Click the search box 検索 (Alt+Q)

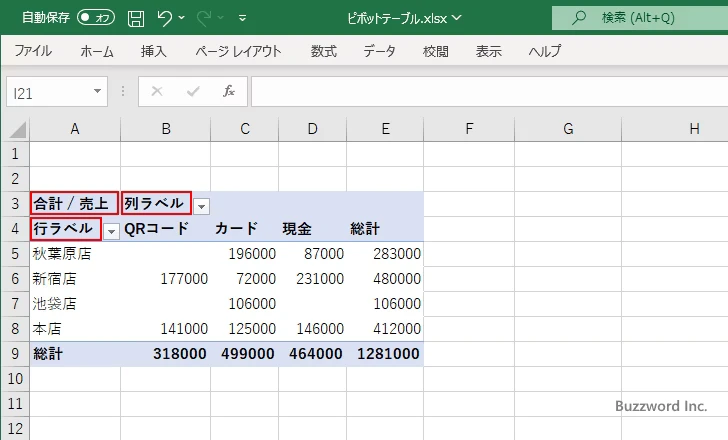pyautogui.click(x=640, y=18)
